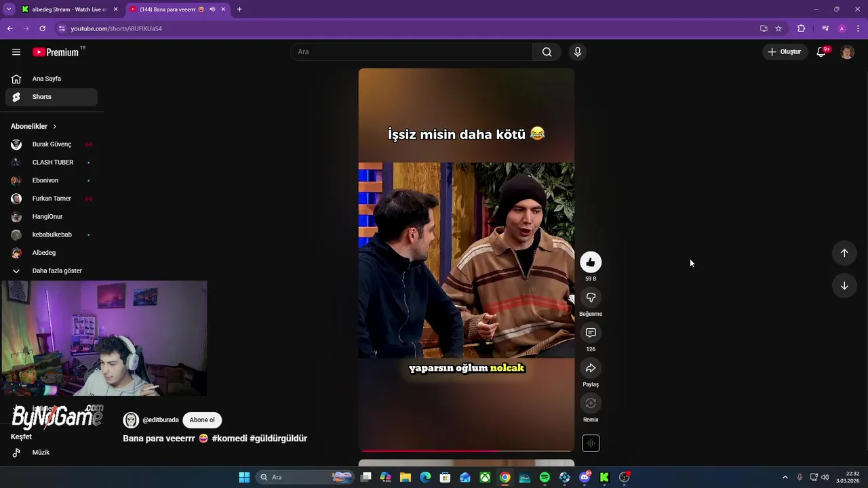
Task: Open the YouTube account avatar menu
Action: pos(847,52)
